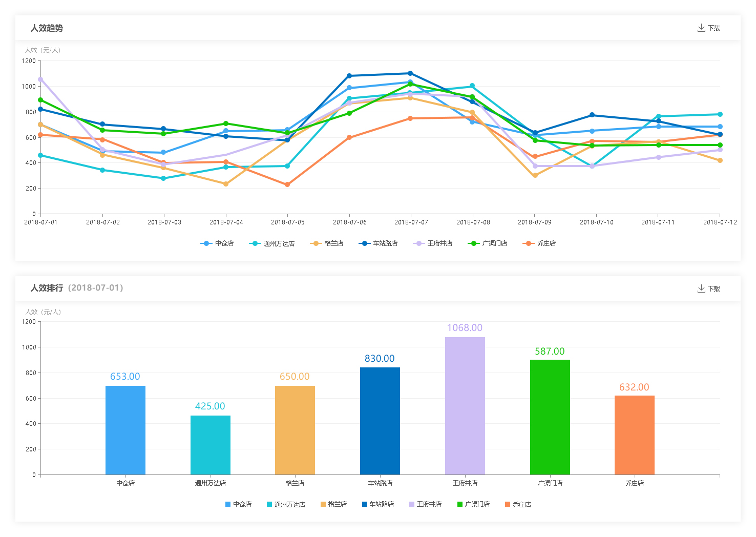This screenshot has height=537, width=756.
Task: Click 通州万达店 label under bar chart axis
Action: (x=211, y=483)
